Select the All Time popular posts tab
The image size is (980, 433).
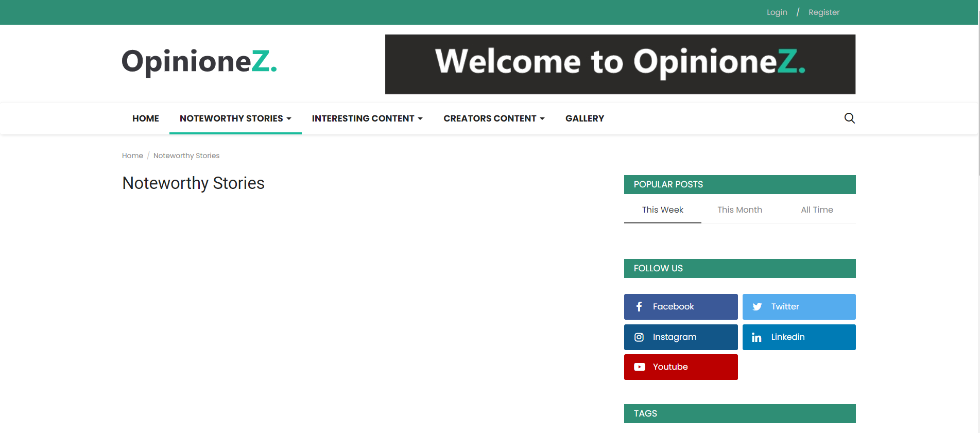pyautogui.click(x=817, y=210)
